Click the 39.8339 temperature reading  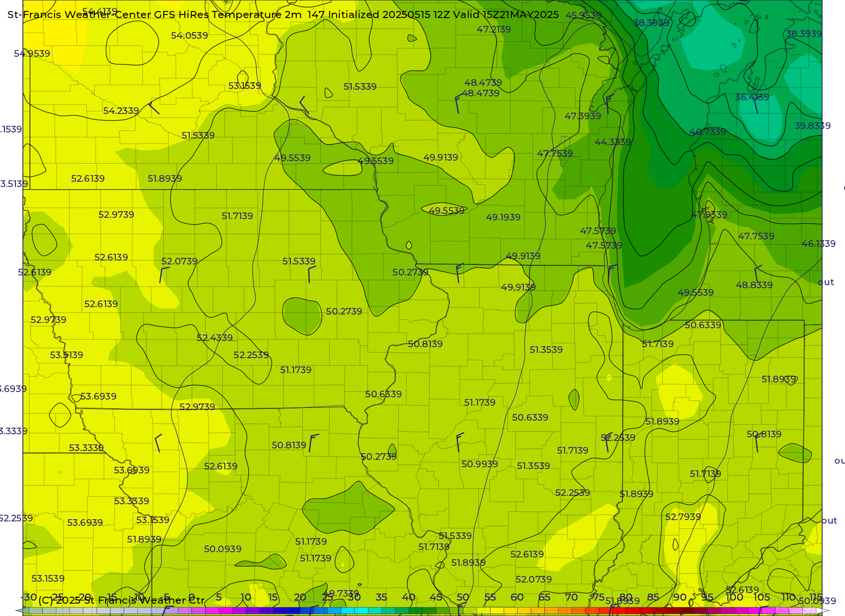813,126
